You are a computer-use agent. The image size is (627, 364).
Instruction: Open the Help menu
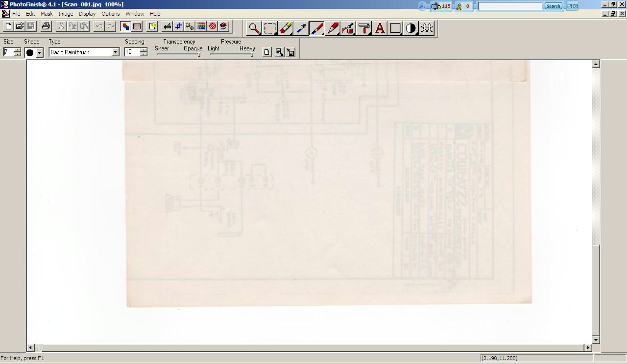(155, 14)
